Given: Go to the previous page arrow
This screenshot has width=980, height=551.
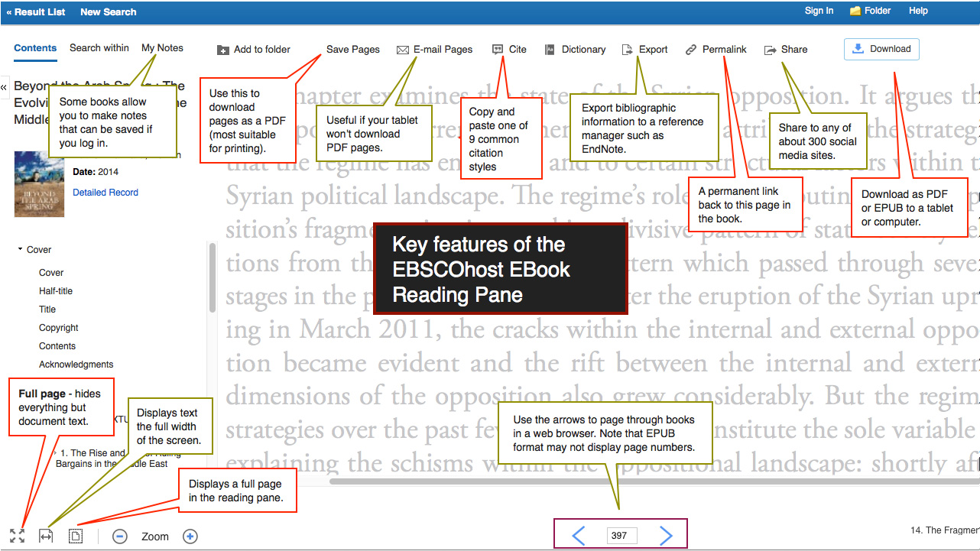Looking at the screenshot, I should point(579,535).
